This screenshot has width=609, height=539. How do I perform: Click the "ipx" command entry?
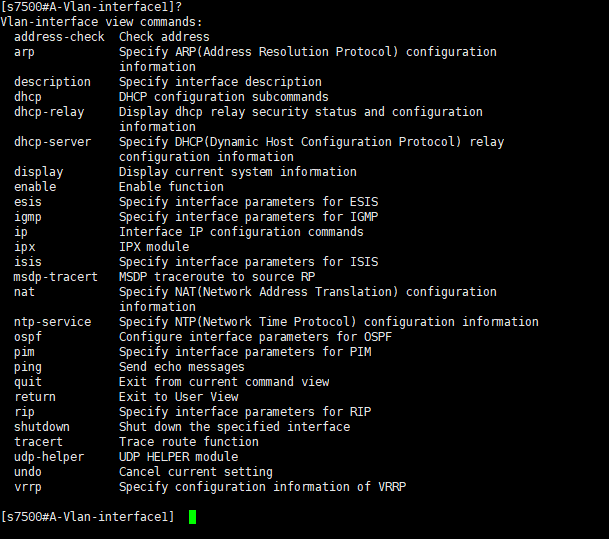coord(24,247)
